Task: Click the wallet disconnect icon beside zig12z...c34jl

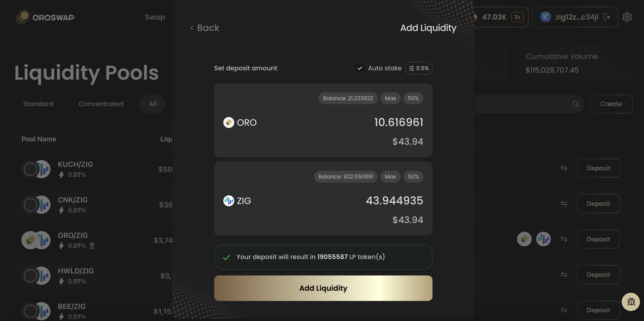Action: (607, 17)
